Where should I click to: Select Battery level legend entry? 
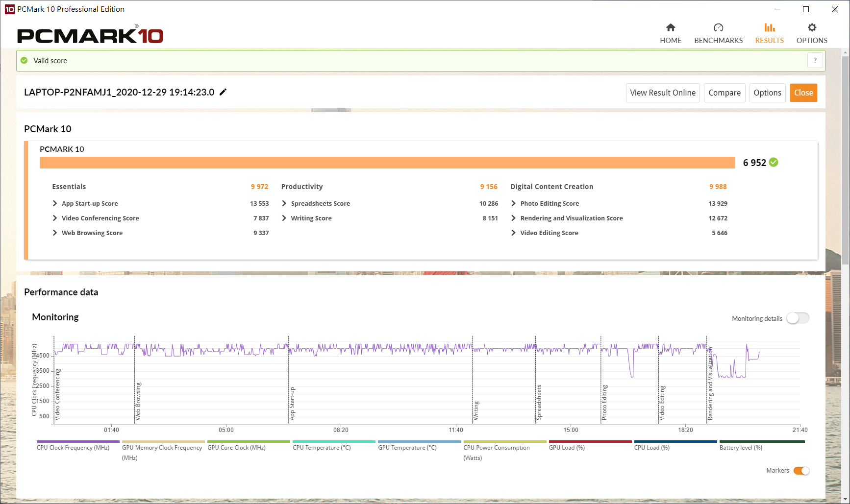click(x=762, y=445)
